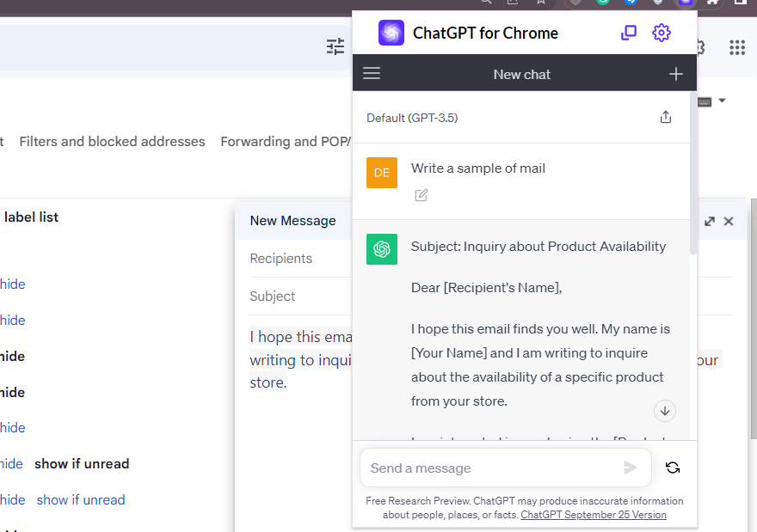Switch to Forwarding and POP tab
This screenshot has width=757, height=532.
click(x=286, y=141)
